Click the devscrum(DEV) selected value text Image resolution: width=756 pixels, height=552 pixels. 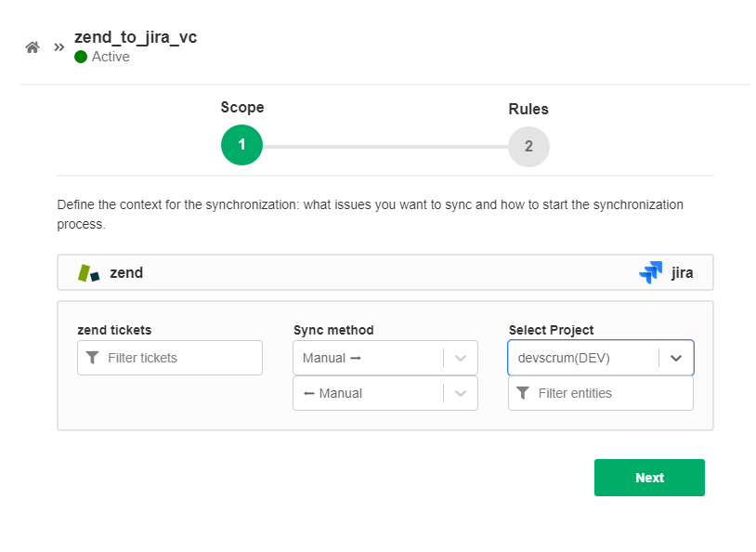click(564, 358)
